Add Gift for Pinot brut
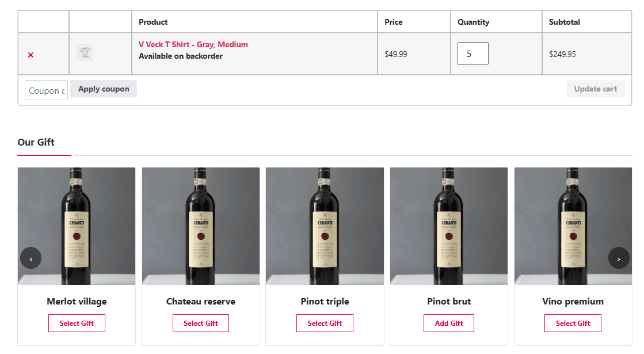 [449, 323]
